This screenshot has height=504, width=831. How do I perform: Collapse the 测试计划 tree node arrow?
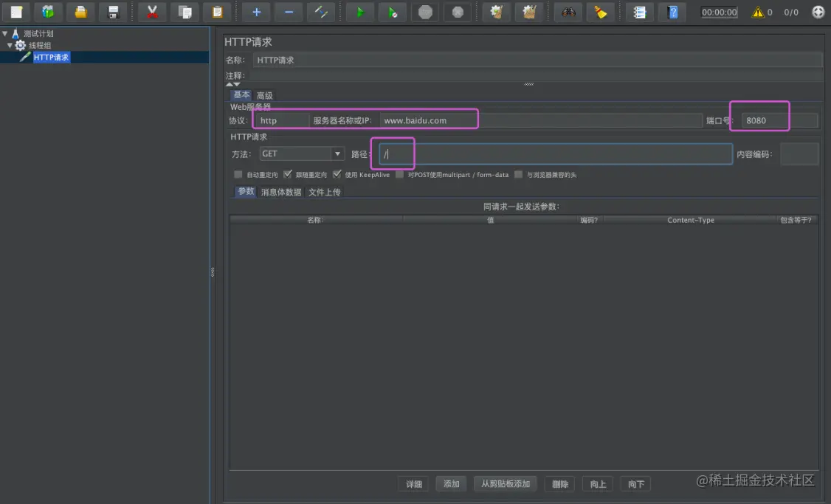click(x=4, y=33)
